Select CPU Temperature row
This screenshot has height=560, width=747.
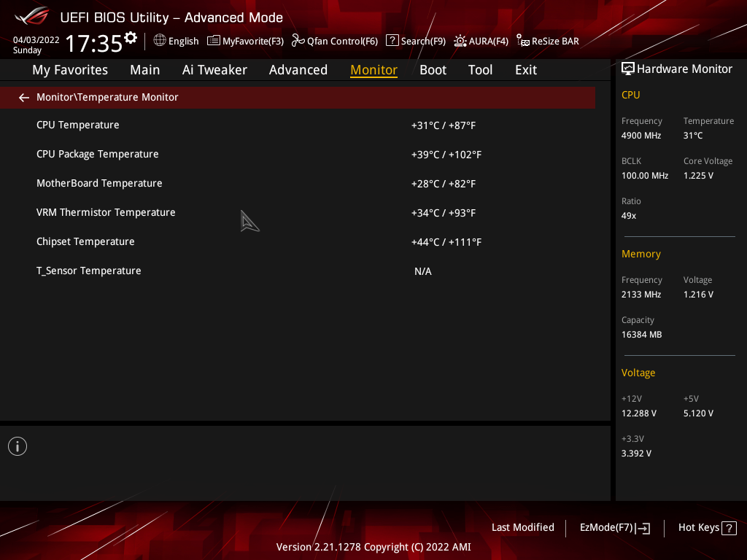(x=298, y=125)
